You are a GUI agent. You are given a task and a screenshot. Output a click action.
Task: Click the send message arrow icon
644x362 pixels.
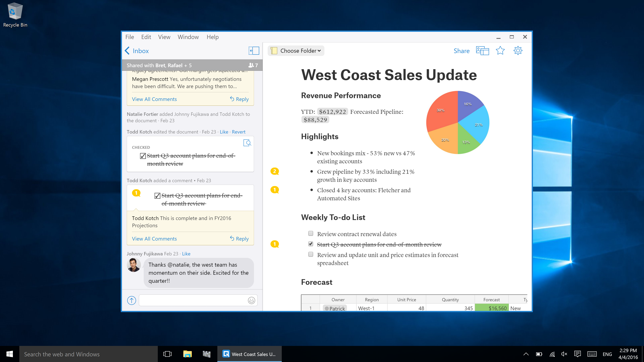pyautogui.click(x=131, y=300)
